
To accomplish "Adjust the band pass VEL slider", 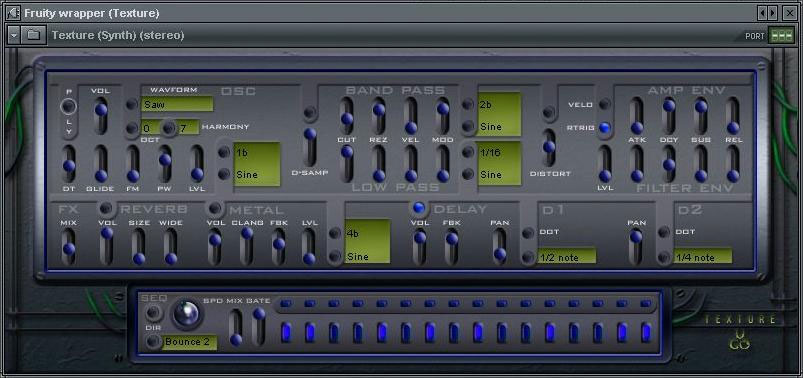I will [x=411, y=116].
